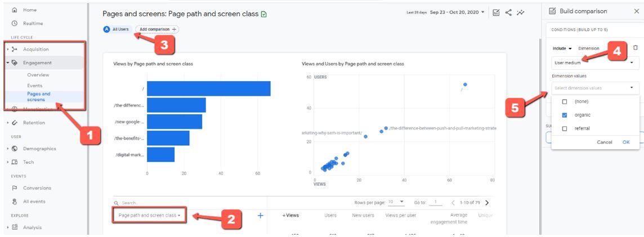
Task: Select the All Users comparison chip
Action: [x=117, y=29]
